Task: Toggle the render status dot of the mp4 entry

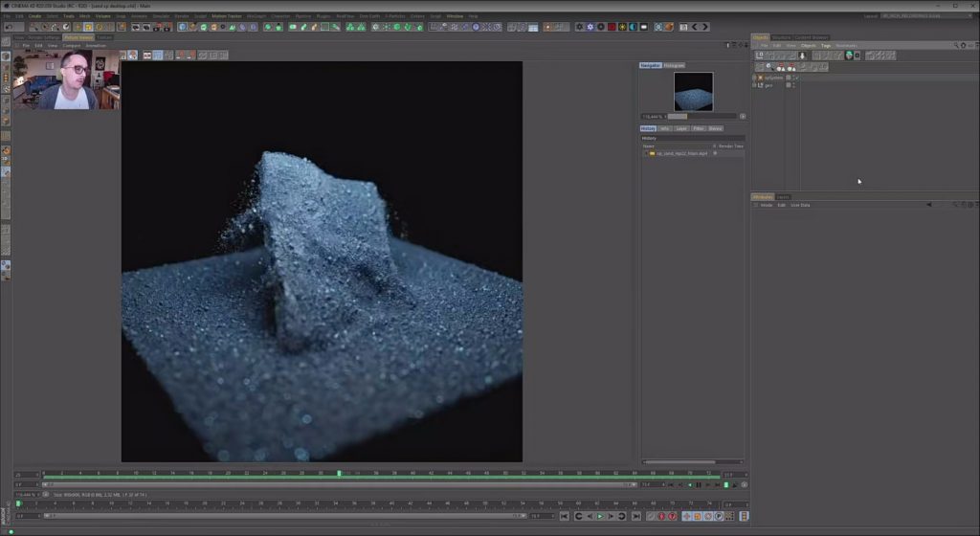Action: tap(715, 153)
